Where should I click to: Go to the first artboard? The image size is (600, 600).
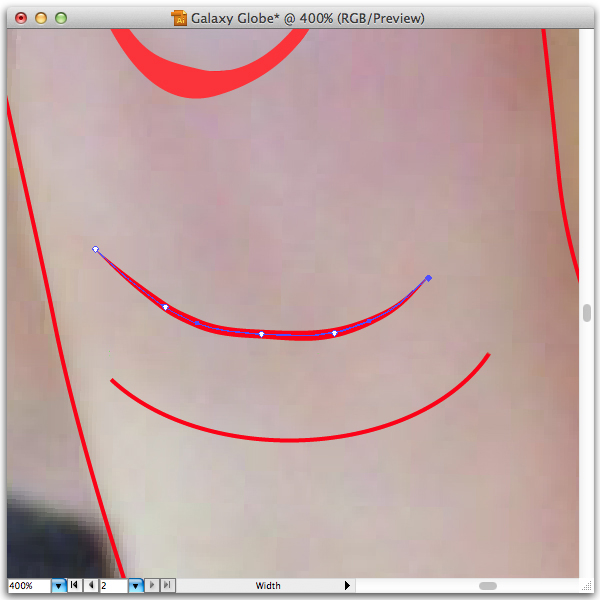(75, 585)
